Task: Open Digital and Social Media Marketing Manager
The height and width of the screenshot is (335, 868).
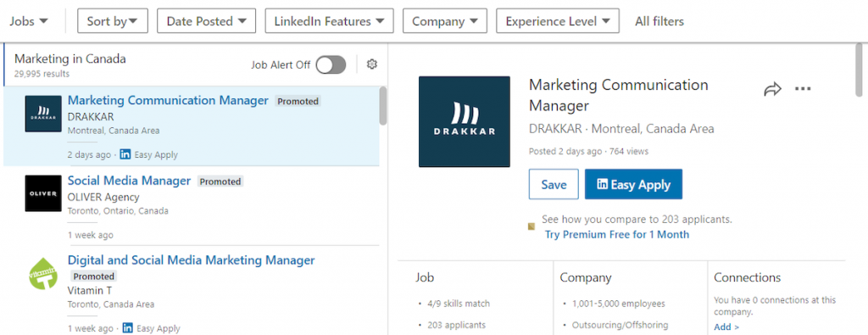Action: [x=191, y=260]
